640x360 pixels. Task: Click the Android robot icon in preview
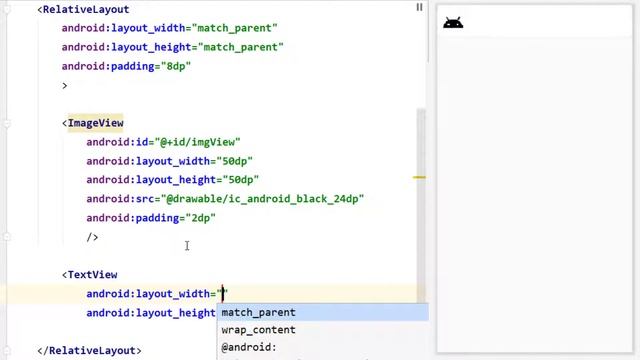point(453,22)
